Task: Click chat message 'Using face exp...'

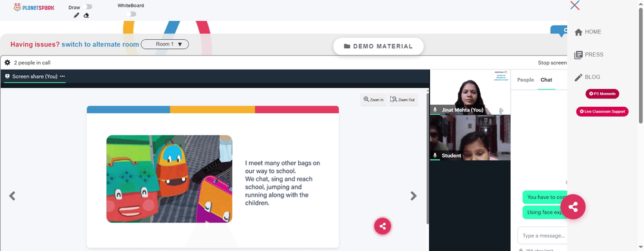Action: tap(545, 212)
